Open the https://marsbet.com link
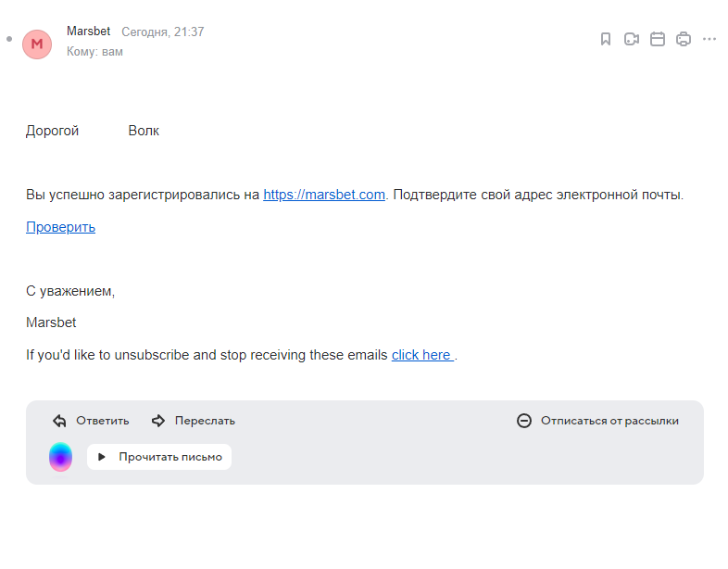 324,195
